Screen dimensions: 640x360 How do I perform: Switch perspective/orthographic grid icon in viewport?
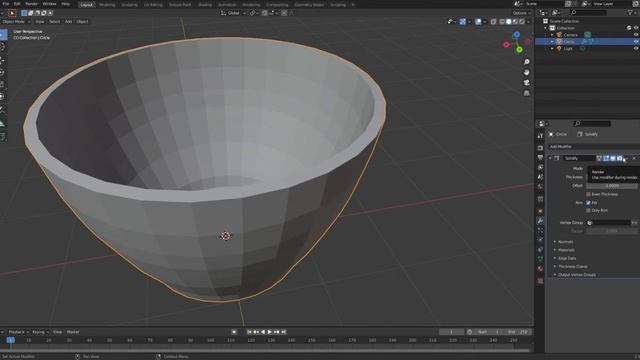click(x=527, y=93)
